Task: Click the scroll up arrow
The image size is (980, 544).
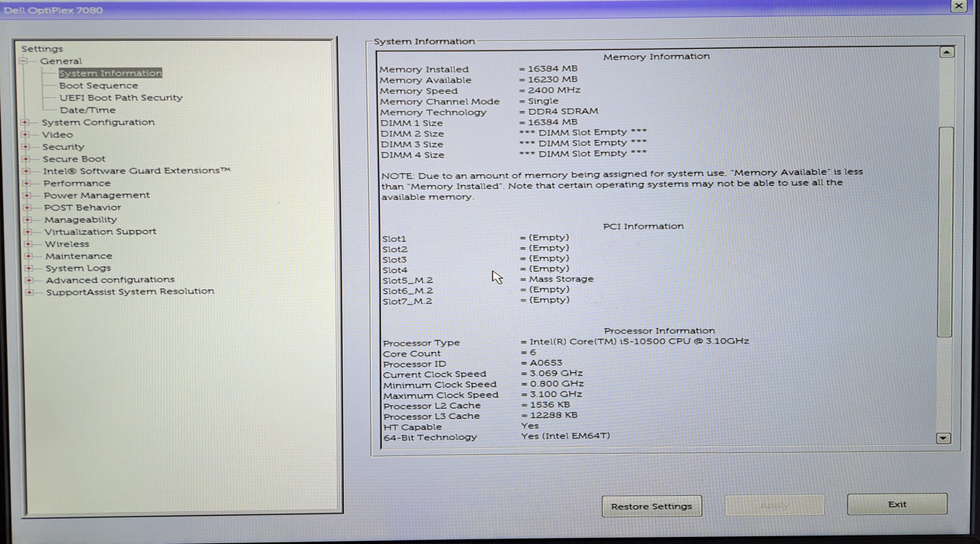Action: (x=946, y=52)
